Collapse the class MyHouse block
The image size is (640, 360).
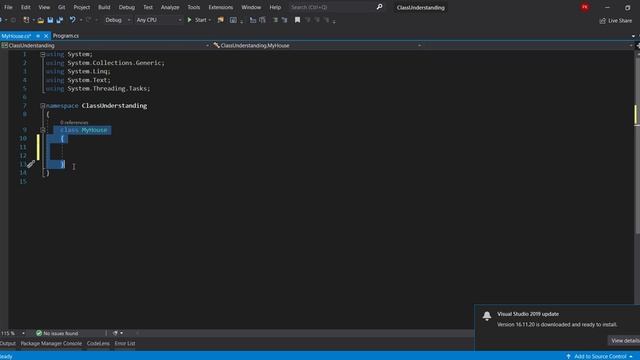tap(42, 130)
